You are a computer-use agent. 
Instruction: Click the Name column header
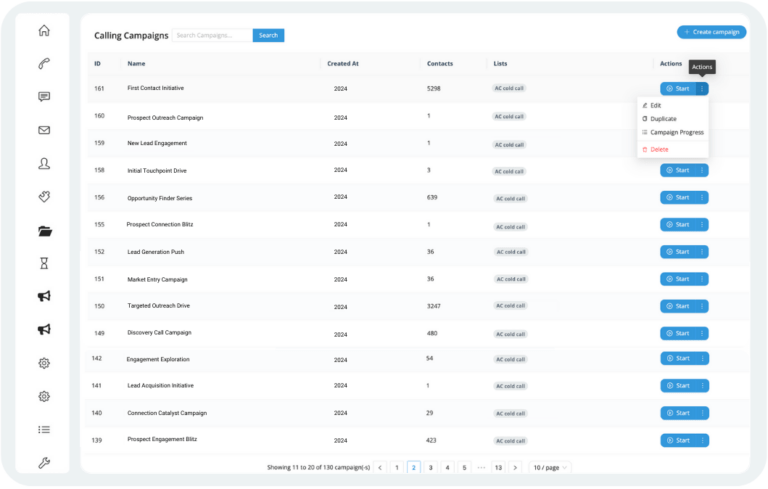coord(136,64)
